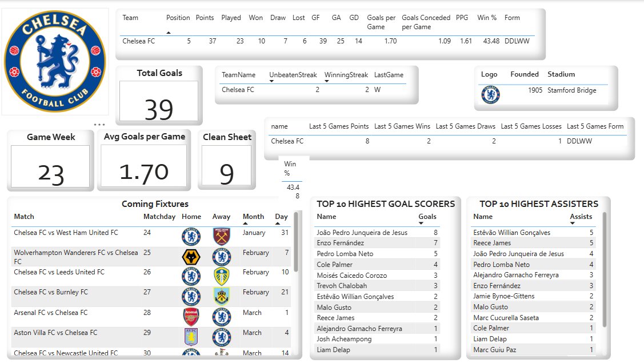Click Stamford Bridge stadium cell
The height and width of the screenshot is (363, 644).
point(571,90)
